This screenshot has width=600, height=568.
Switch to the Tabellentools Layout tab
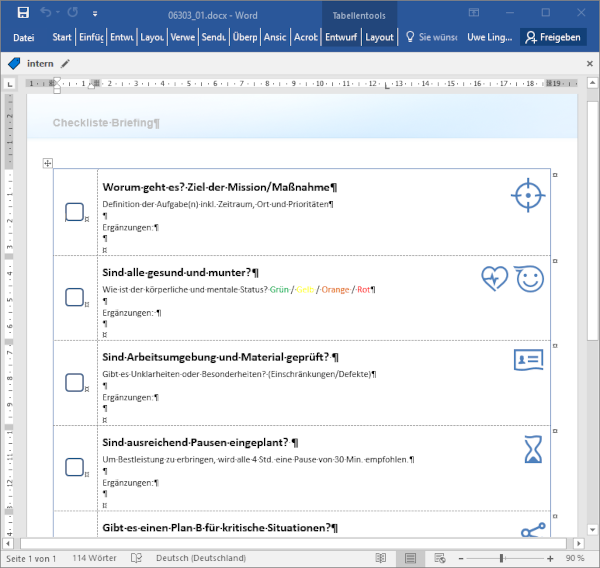379,37
